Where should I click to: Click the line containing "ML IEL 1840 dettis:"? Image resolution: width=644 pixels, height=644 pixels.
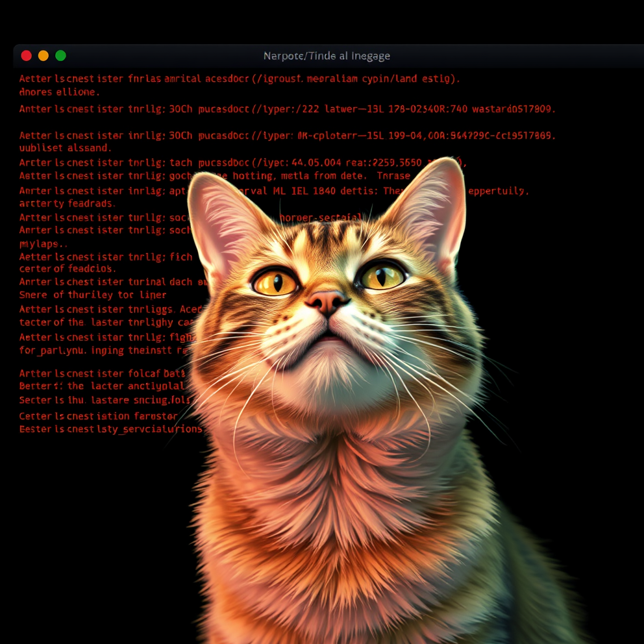pos(274,191)
